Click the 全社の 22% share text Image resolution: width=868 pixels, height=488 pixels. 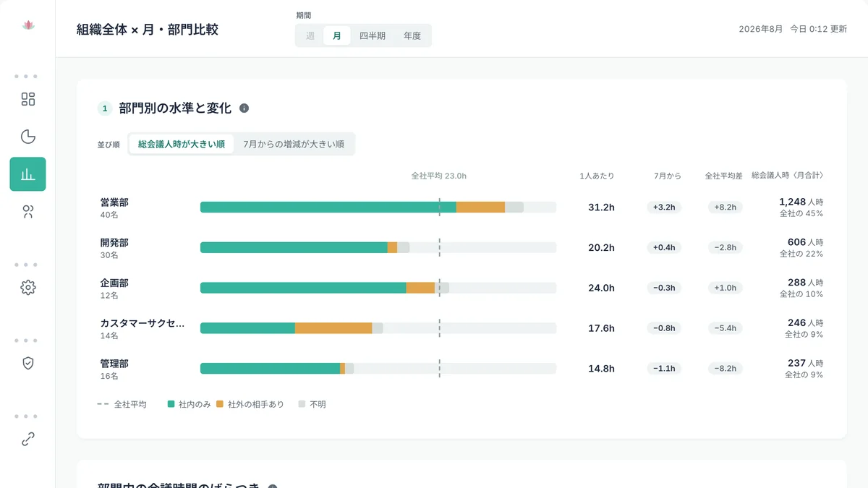tap(801, 254)
